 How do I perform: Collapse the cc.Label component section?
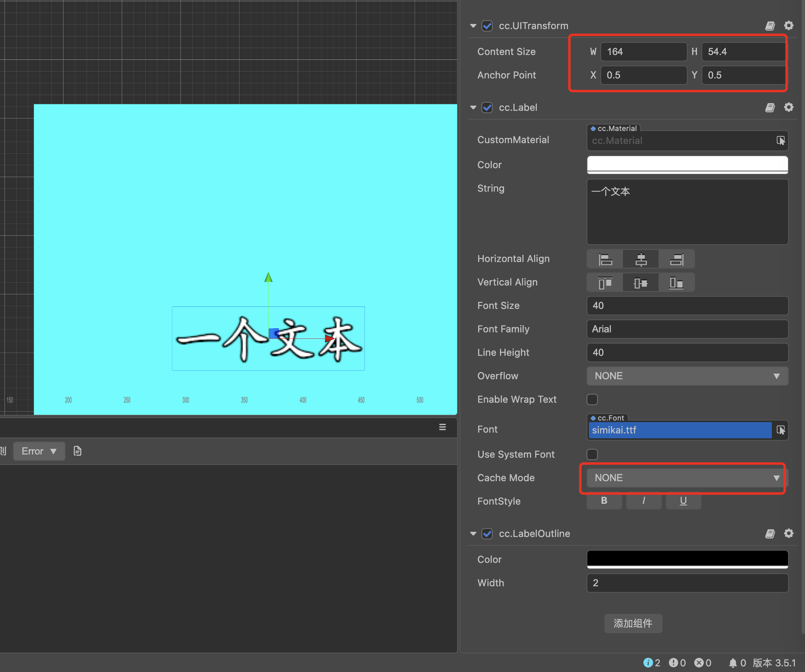click(473, 108)
